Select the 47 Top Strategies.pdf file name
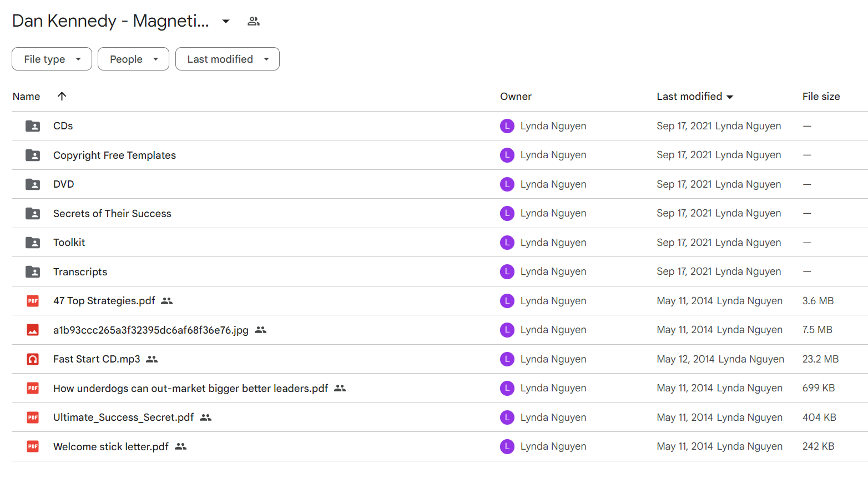This screenshot has width=868, height=483. coord(104,301)
